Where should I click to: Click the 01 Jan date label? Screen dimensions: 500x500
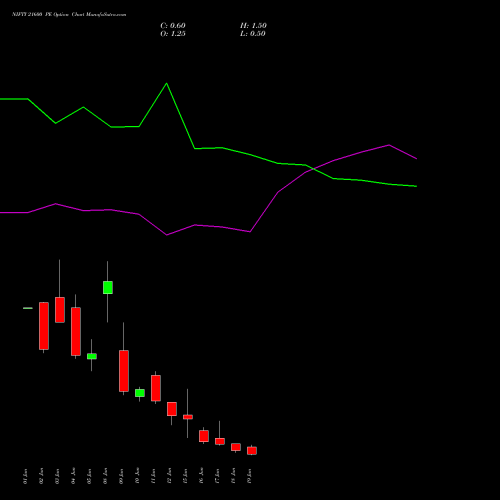[25, 476]
